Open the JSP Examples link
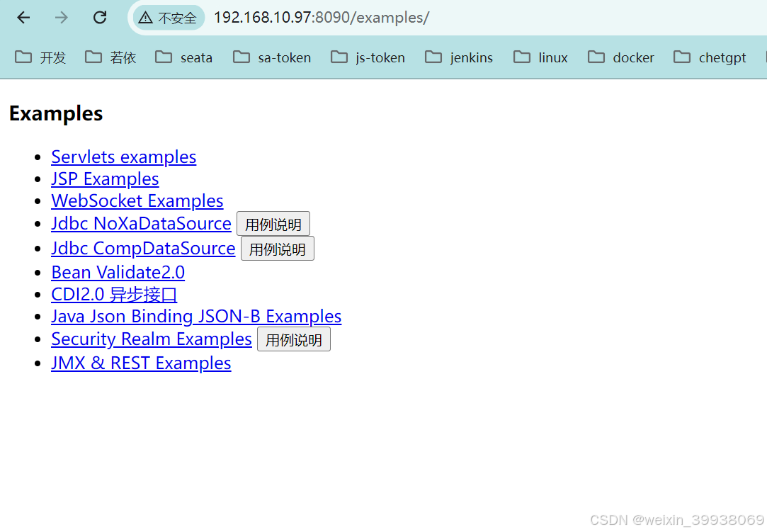767x532 pixels. (x=104, y=179)
